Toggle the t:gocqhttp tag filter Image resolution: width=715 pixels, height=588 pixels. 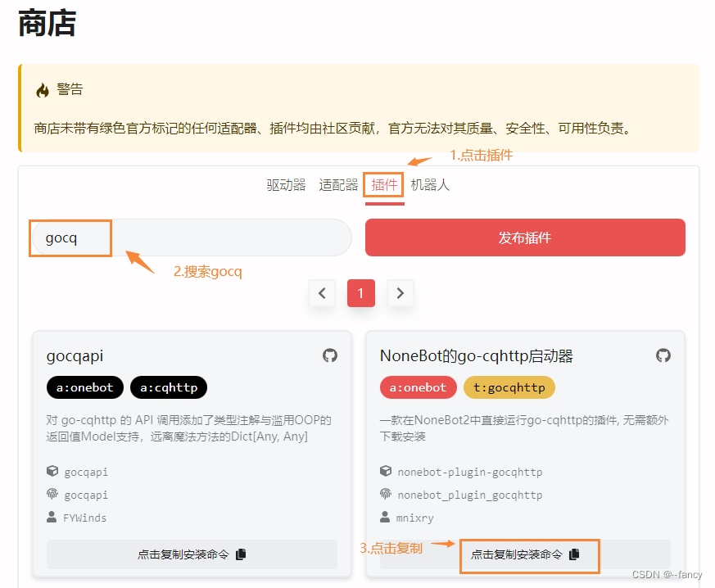[509, 387]
